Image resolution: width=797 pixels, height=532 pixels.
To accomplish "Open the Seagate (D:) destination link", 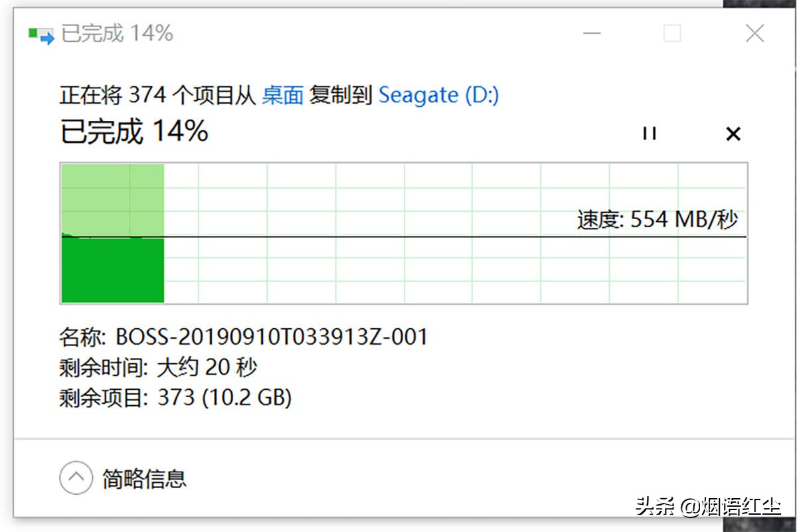I will click(x=438, y=94).
